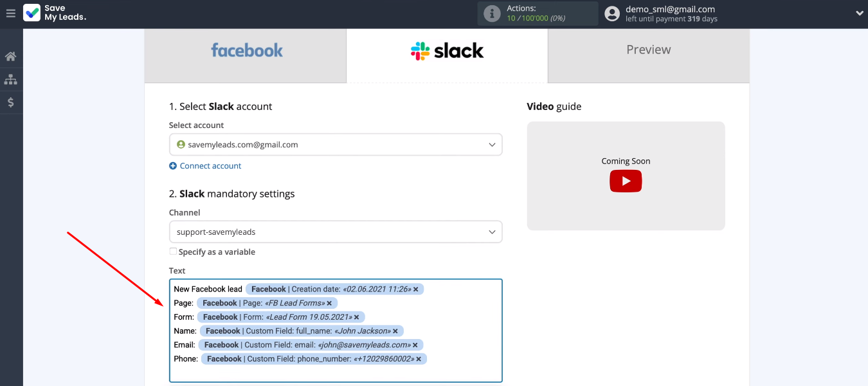
Task: Click the Actions info icon
Action: (x=492, y=14)
